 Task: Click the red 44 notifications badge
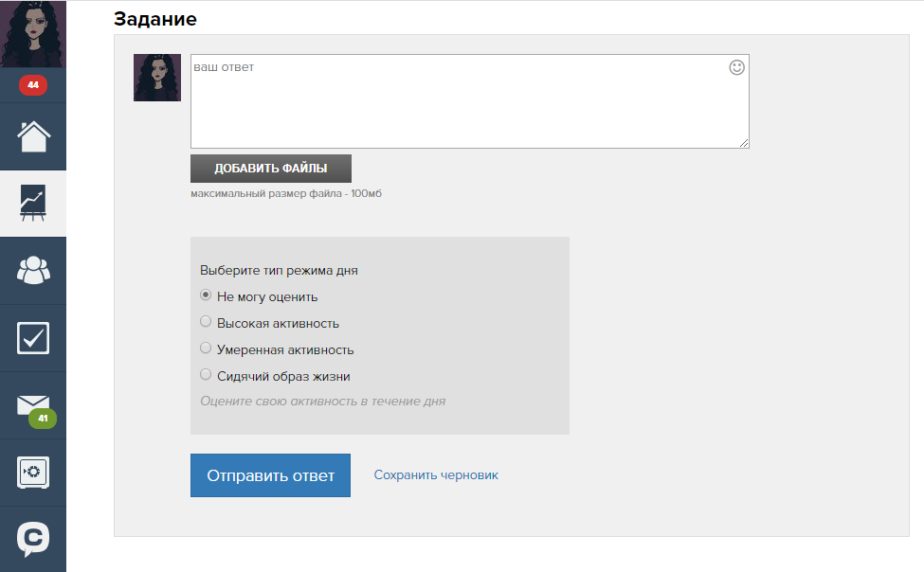point(33,85)
